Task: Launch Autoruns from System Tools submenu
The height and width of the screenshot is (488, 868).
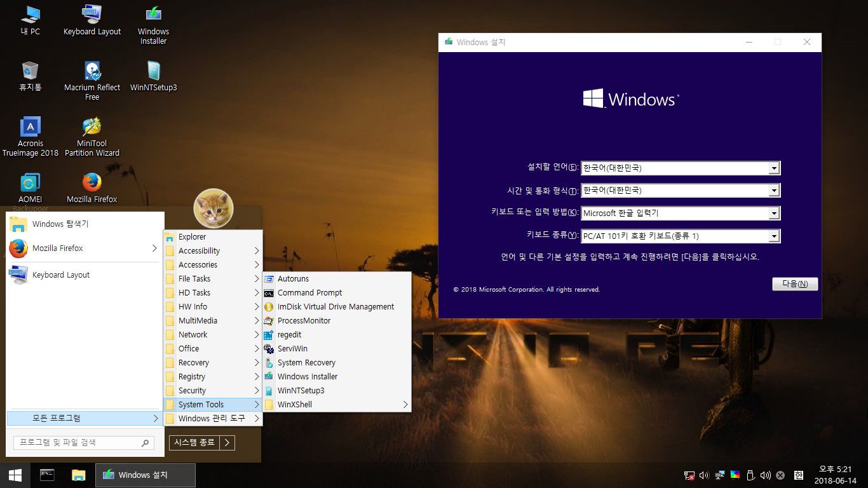Action: [x=337, y=278]
